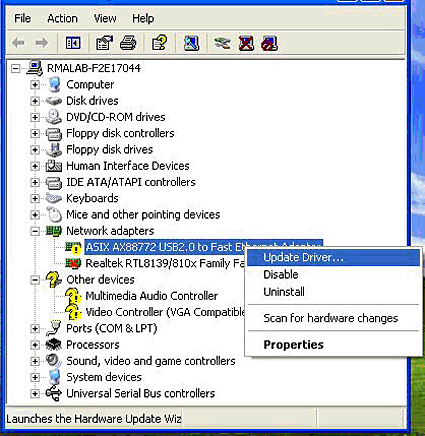Click the RMALAB-F2E17044 computer icon

[x=34, y=68]
